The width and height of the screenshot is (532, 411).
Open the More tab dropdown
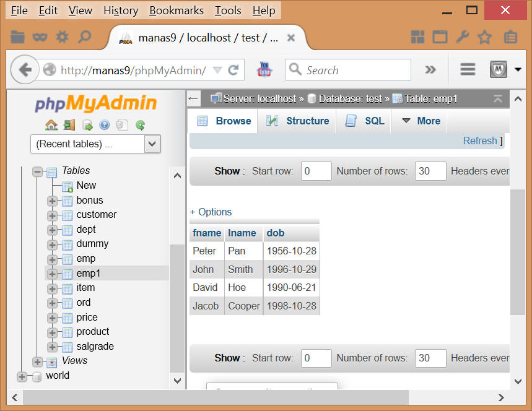[x=421, y=121]
